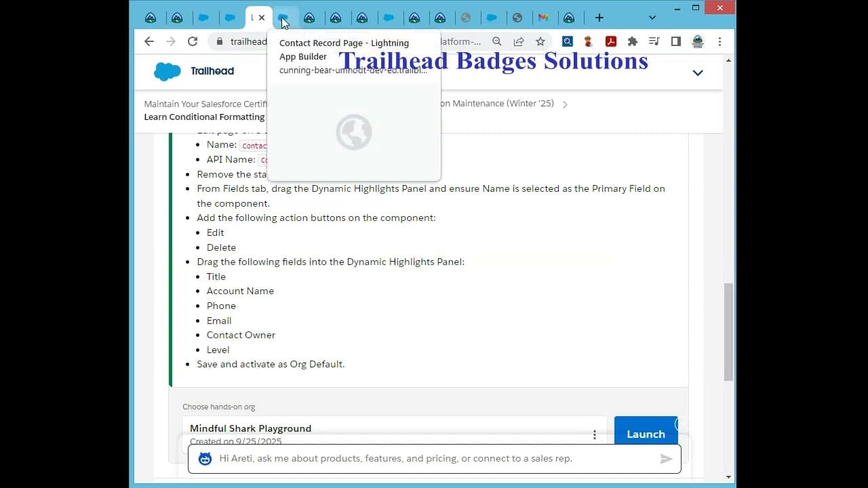Reload the current Trailhead page
868x488 pixels.
[x=193, y=41]
